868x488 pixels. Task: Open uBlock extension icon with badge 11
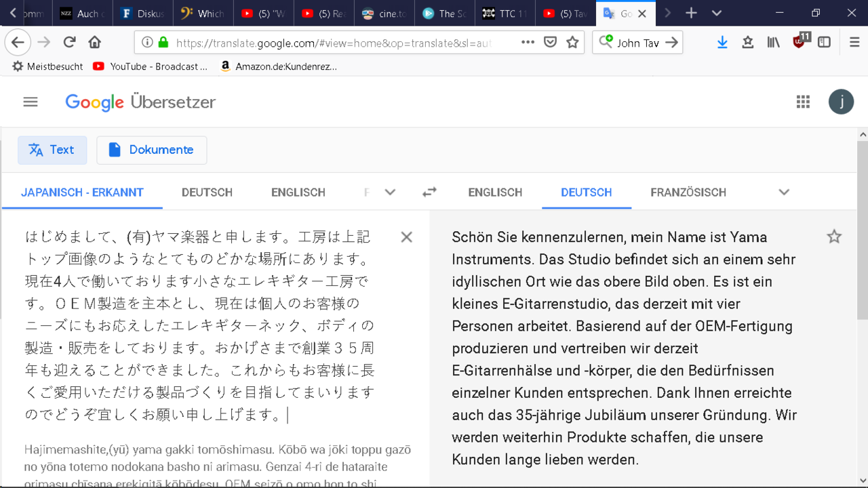(800, 41)
